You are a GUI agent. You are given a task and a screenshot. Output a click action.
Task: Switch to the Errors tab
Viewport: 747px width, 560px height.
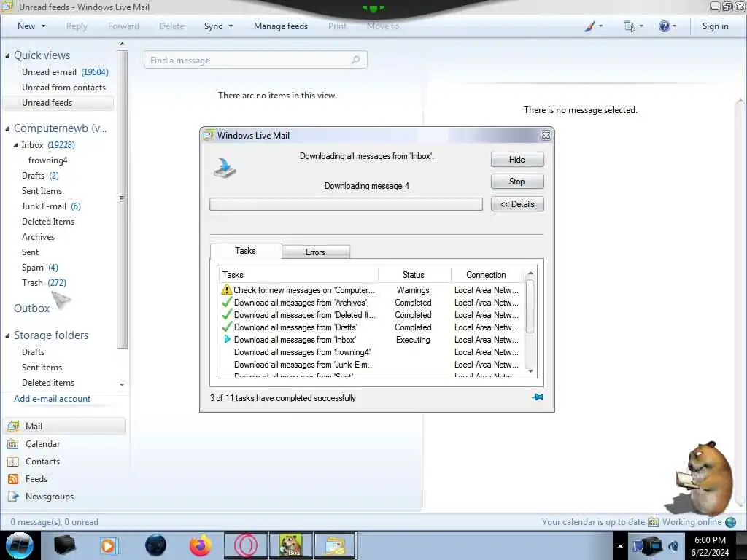315,252
